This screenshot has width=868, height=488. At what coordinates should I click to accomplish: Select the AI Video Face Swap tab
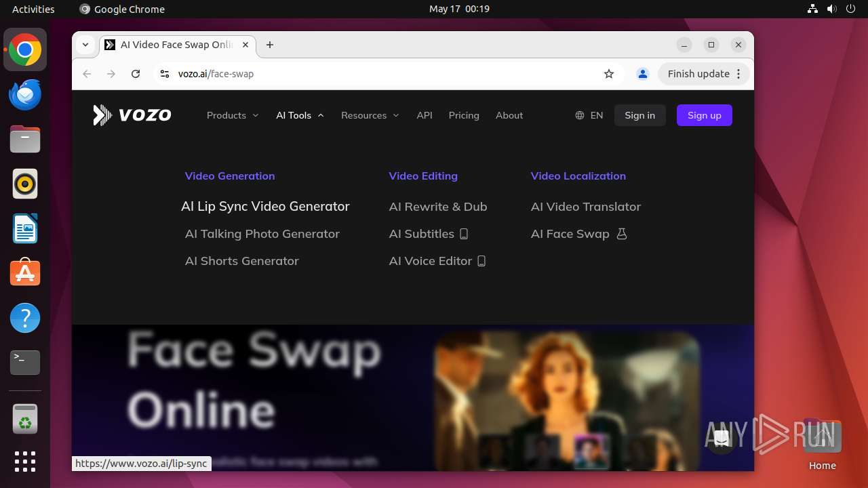(x=178, y=45)
